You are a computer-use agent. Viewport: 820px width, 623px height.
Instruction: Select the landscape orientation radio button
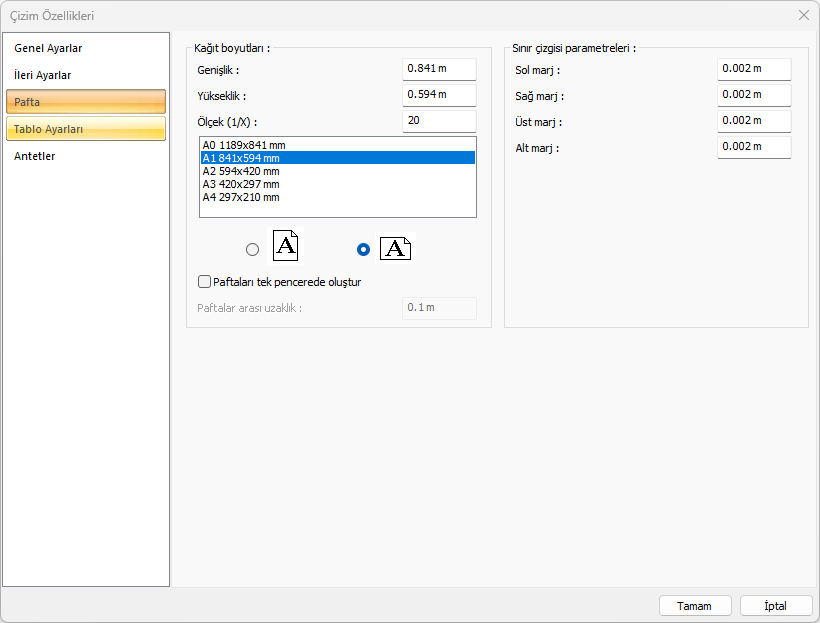(x=363, y=250)
